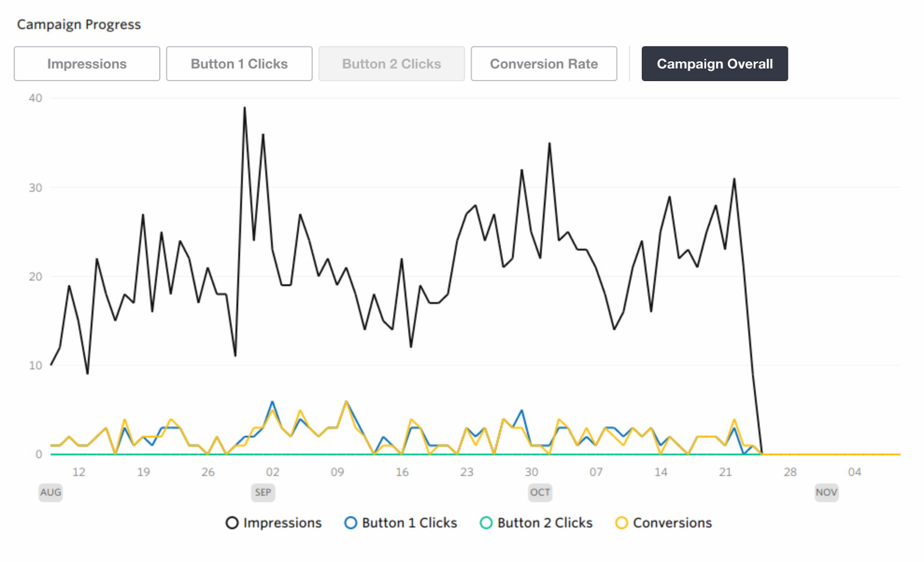Click the Button 2 Clicks filter
This screenshot has height=562, width=924.
click(390, 64)
